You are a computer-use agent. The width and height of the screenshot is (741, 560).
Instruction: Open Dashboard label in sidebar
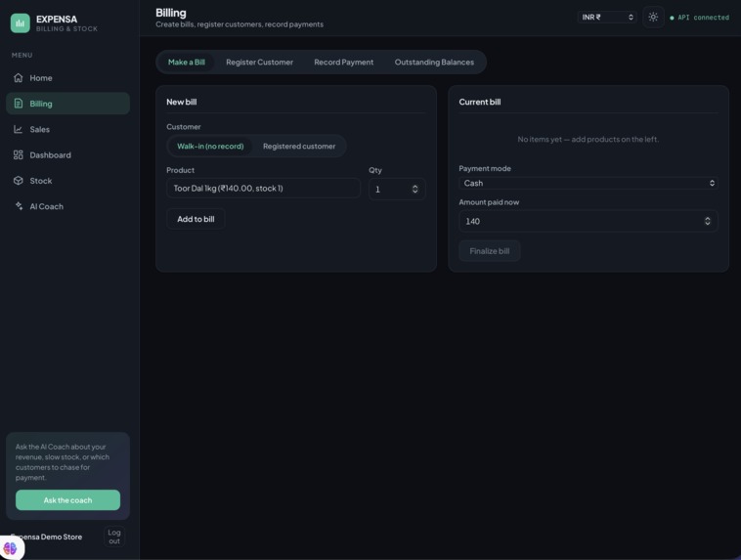(51, 155)
